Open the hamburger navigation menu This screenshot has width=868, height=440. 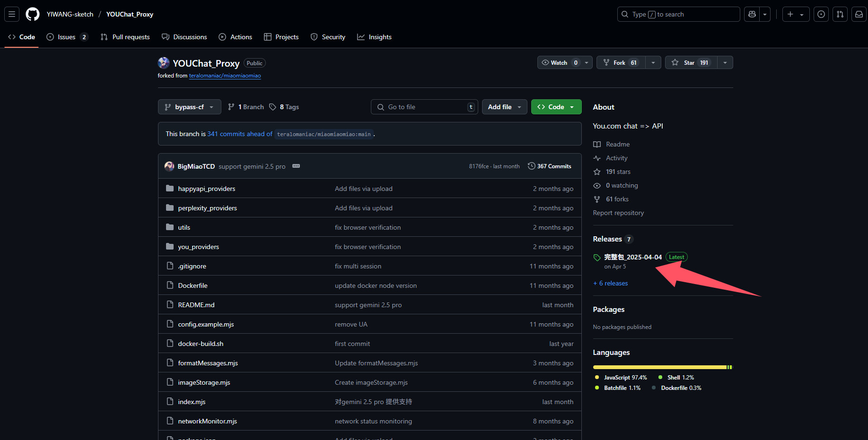click(12, 14)
